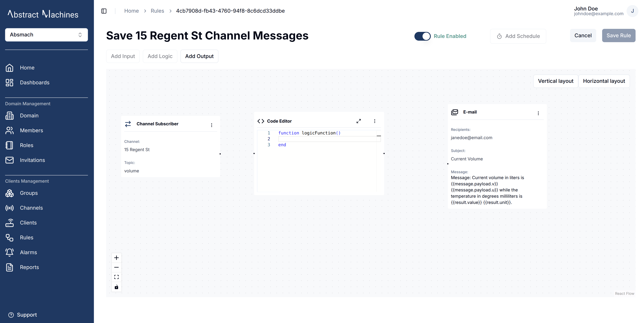Cancel editing the rule

pos(583,35)
